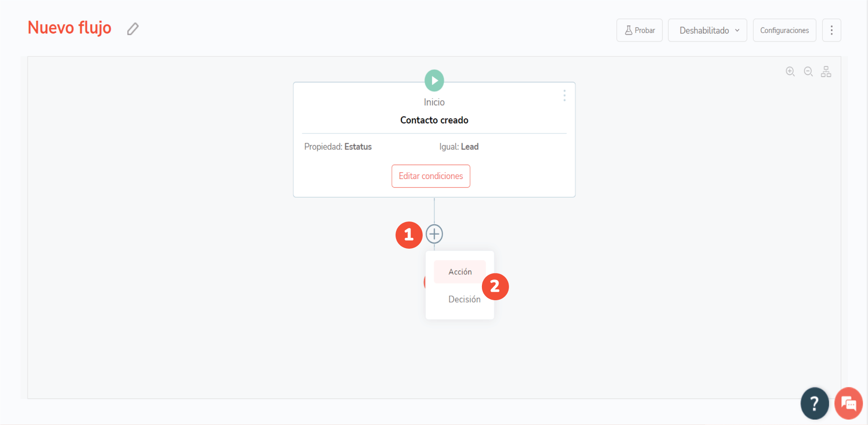Zoom in on the flow canvas
Viewport: 868px width, 425px height.
click(790, 71)
